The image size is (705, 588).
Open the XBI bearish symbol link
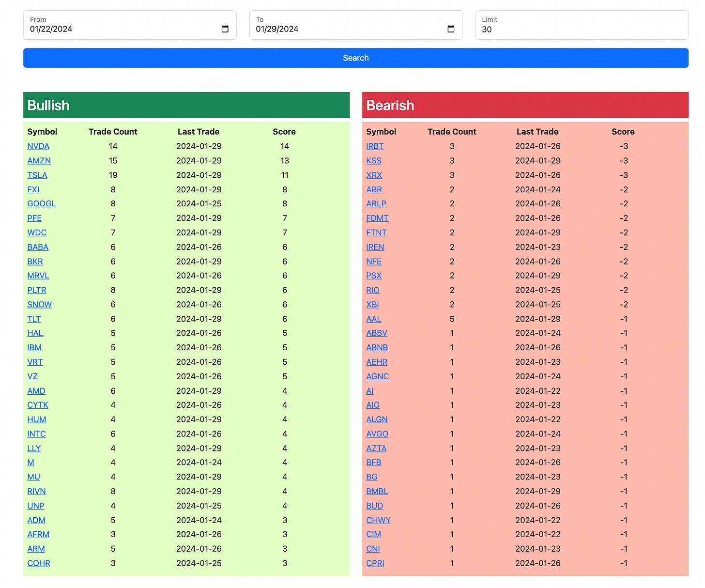pyautogui.click(x=373, y=305)
